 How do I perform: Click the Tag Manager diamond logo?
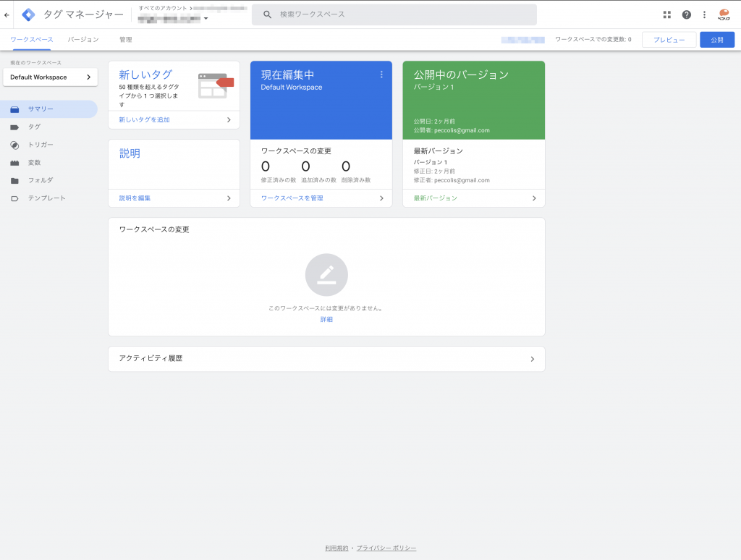(28, 14)
